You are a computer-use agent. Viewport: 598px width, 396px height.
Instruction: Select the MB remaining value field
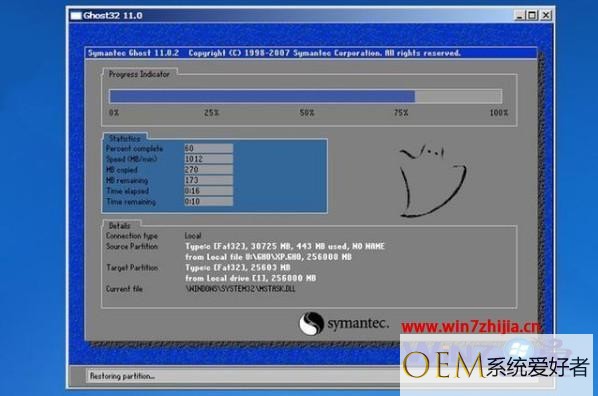point(208,180)
